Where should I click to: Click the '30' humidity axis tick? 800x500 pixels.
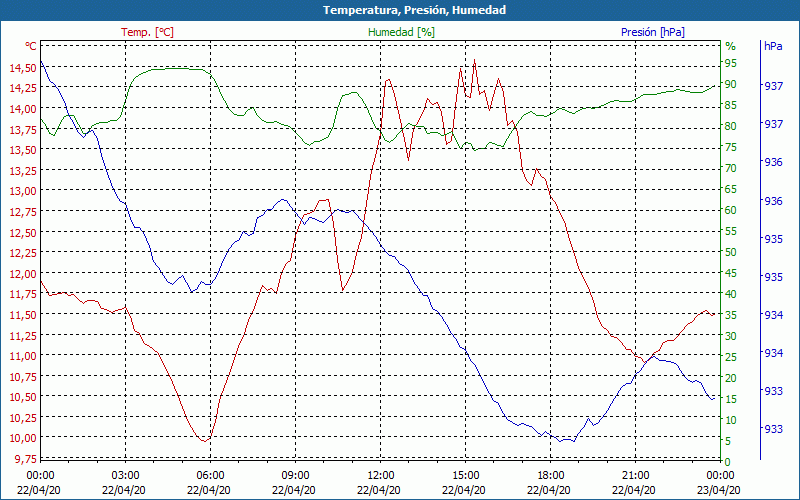(x=731, y=336)
